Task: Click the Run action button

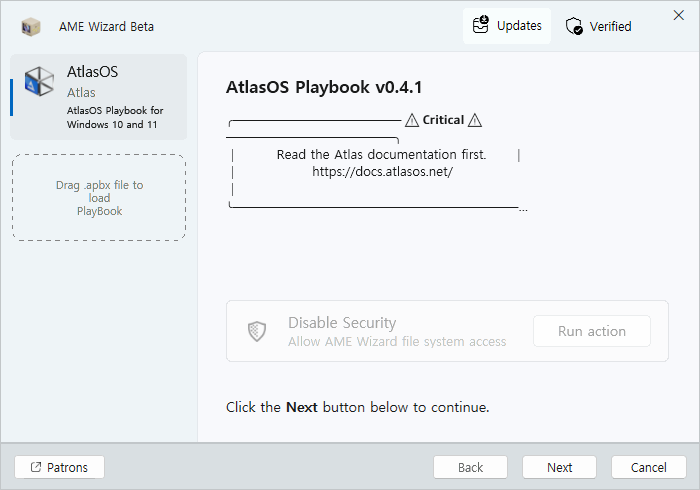Action: point(592,331)
